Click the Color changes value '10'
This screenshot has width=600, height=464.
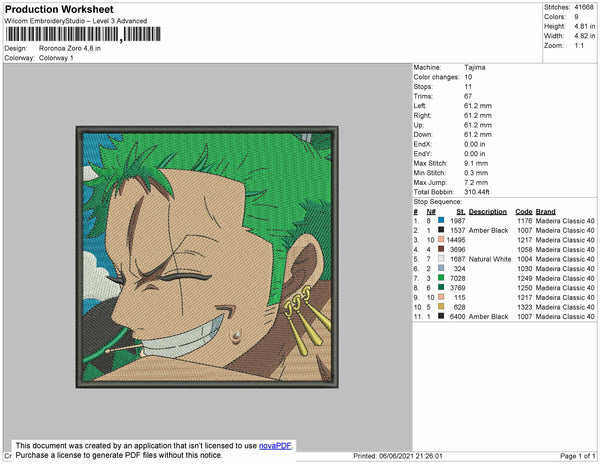point(468,77)
